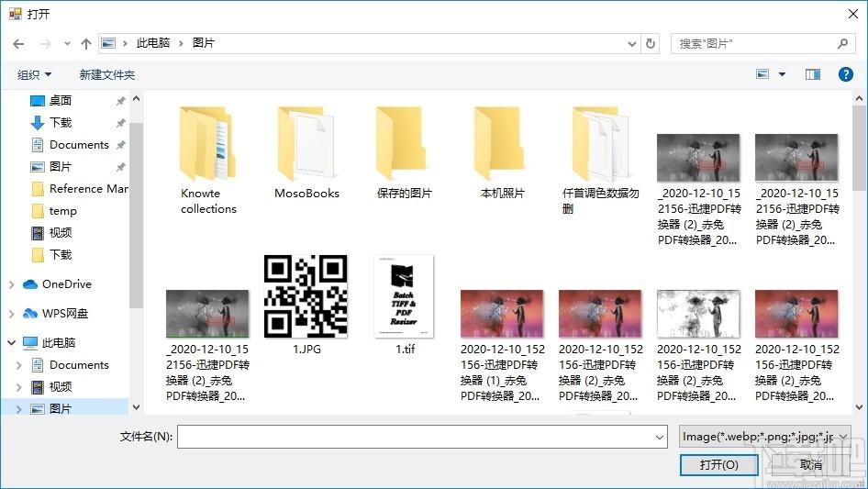Click pin icon beside Documents
The height and width of the screenshot is (489, 868).
(x=120, y=145)
